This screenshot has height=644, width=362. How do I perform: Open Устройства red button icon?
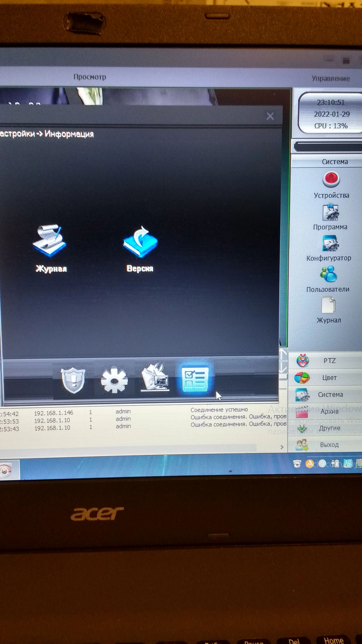click(331, 179)
